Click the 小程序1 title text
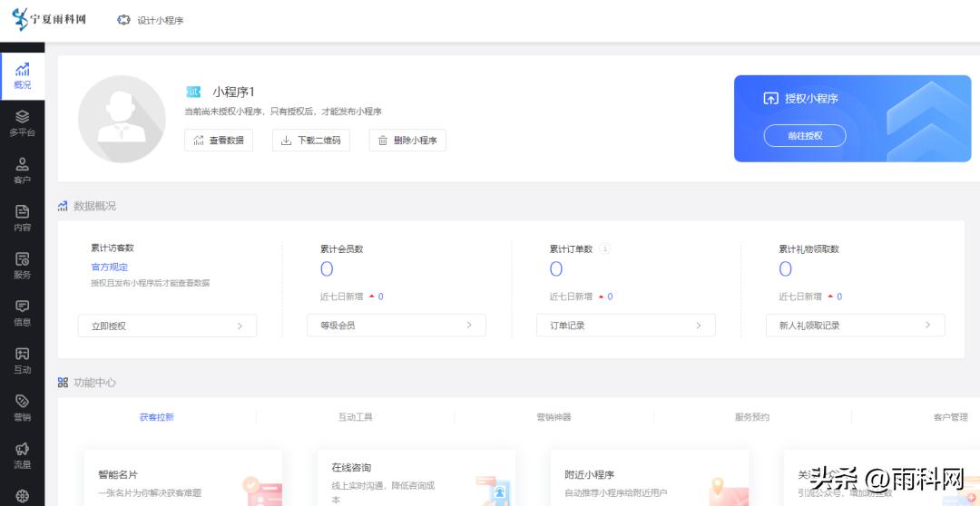This screenshot has width=980, height=506. coord(234,92)
